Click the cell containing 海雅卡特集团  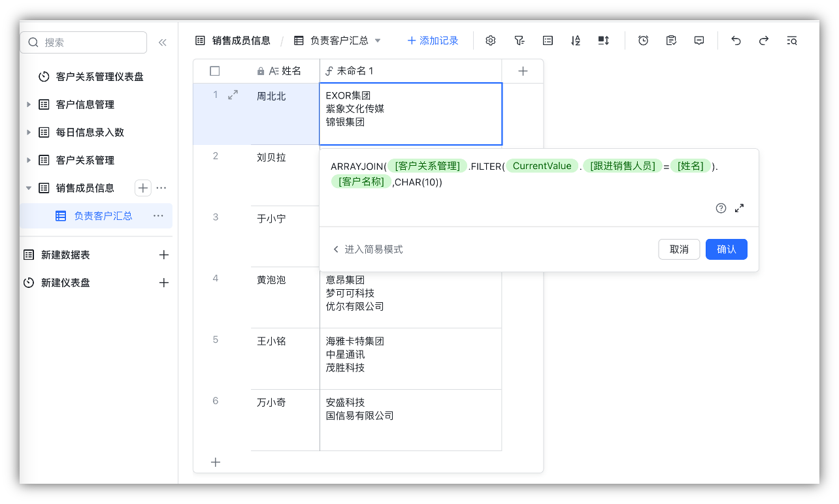pos(410,358)
